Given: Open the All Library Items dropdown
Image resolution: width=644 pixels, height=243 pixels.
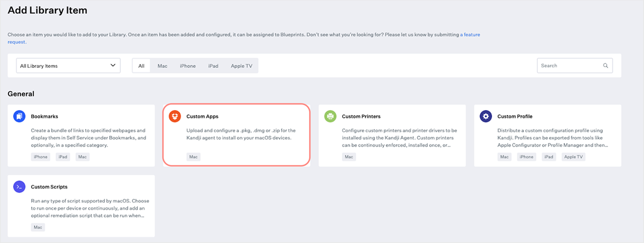Looking at the screenshot, I should (x=68, y=66).
